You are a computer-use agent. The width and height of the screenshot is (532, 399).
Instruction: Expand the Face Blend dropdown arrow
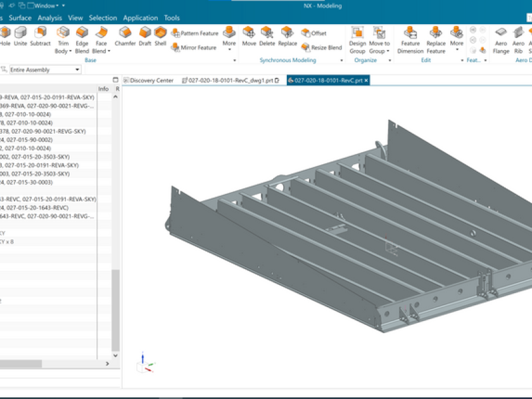[x=109, y=51]
